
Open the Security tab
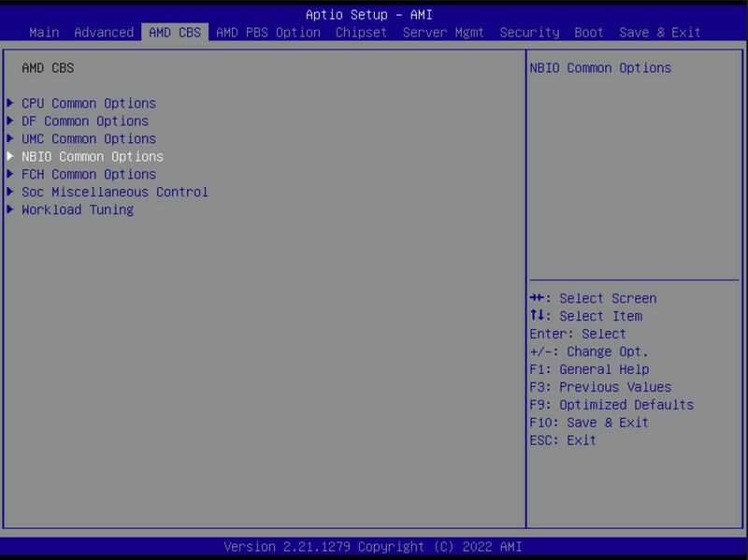point(529,33)
